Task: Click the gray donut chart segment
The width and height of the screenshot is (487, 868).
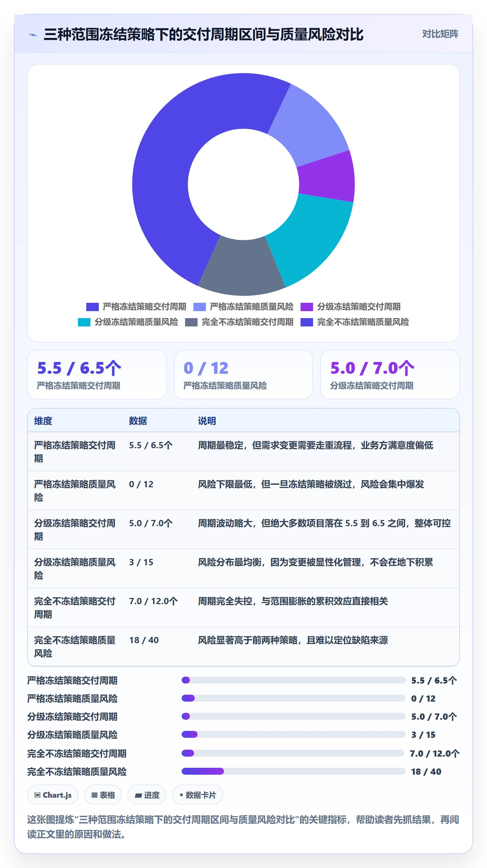Action: [242, 267]
